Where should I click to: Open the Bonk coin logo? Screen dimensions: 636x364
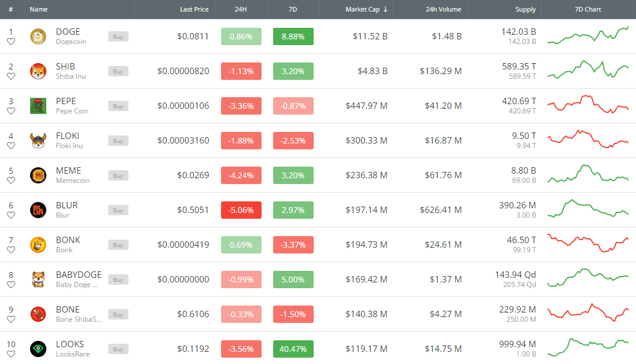(x=38, y=245)
